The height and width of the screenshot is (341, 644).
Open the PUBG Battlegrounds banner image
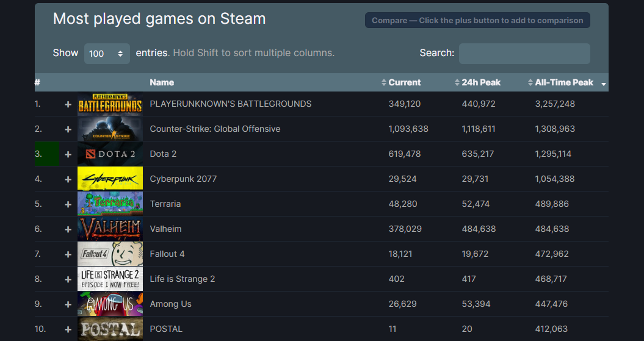coord(110,104)
